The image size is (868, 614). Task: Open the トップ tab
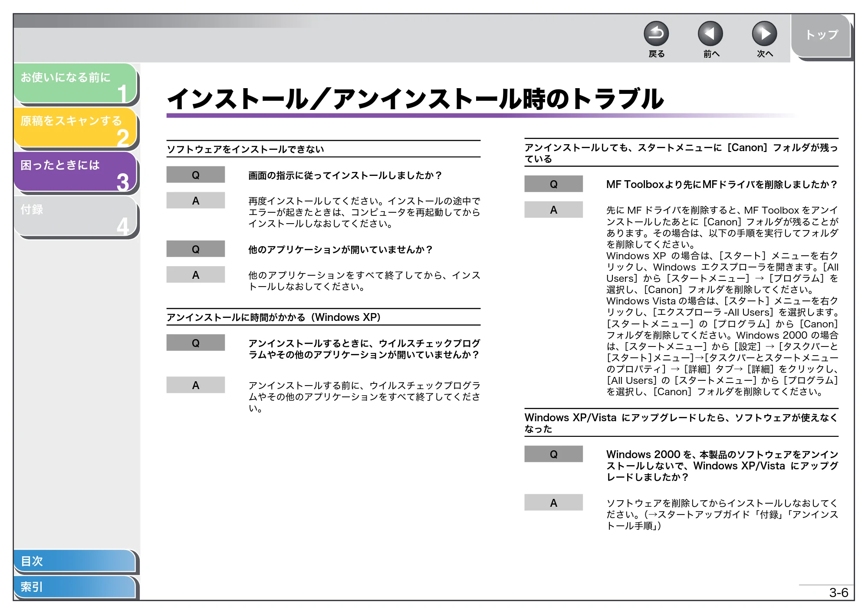(x=821, y=36)
